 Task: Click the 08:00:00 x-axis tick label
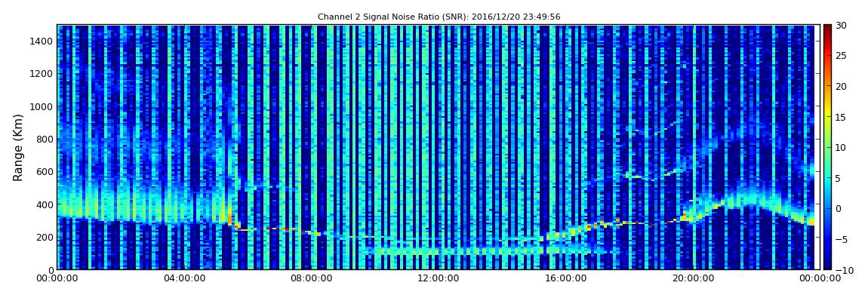[311, 278]
